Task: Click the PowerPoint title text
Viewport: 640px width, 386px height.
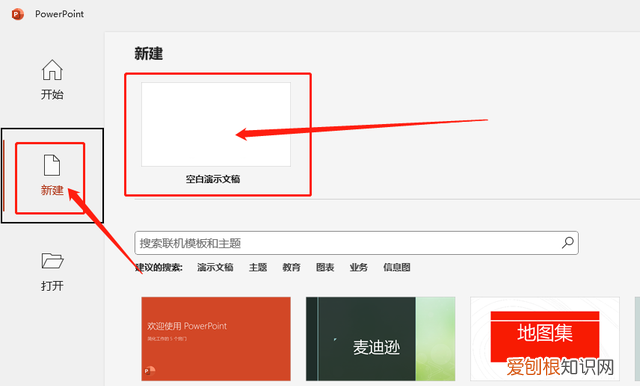Action: tap(59, 14)
